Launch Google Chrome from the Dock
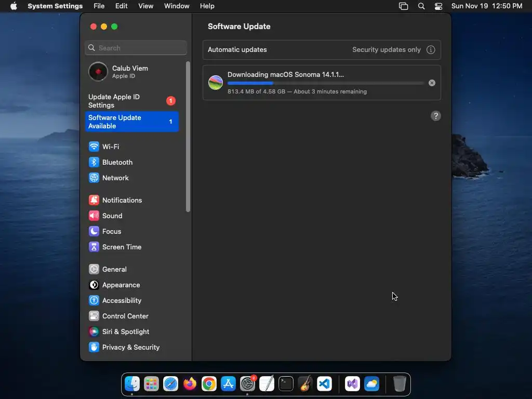 point(209,384)
